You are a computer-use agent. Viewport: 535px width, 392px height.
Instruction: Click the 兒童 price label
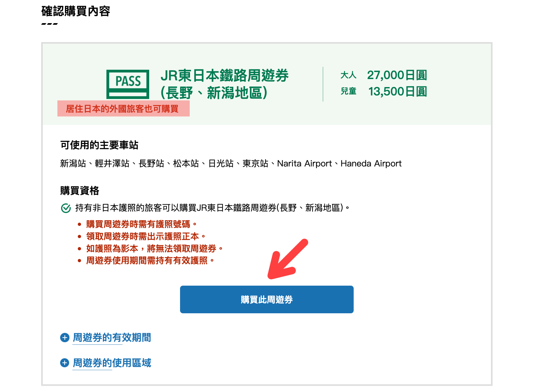(349, 92)
